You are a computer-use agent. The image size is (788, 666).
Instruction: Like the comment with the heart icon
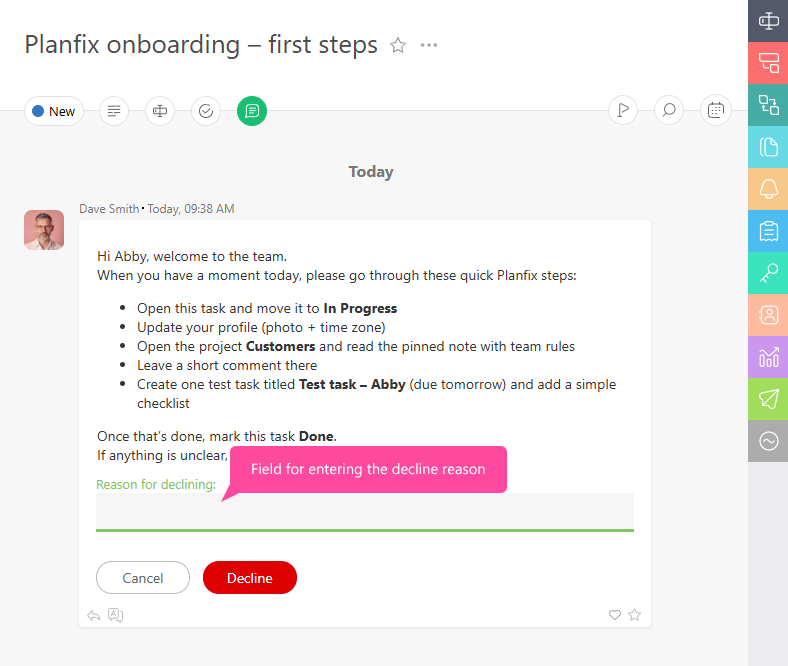pyautogui.click(x=615, y=615)
